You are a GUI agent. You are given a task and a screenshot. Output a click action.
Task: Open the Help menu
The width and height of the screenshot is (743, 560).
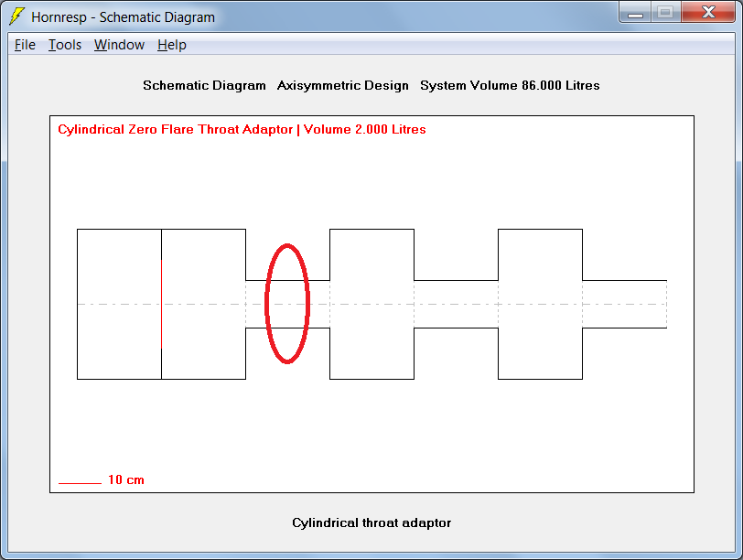(x=171, y=45)
